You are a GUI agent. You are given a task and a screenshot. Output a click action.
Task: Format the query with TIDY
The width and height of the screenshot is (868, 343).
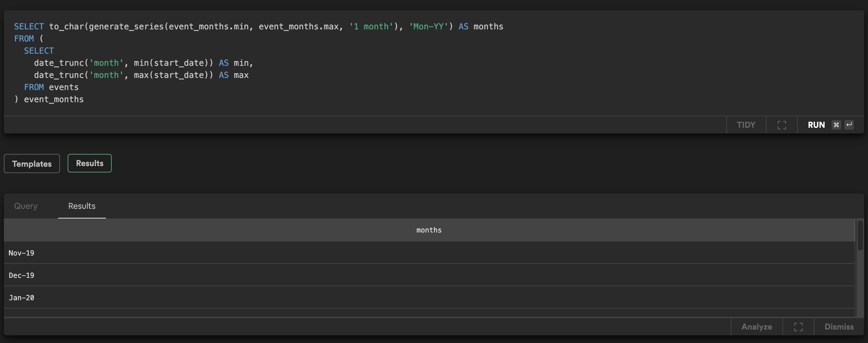coord(746,125)
